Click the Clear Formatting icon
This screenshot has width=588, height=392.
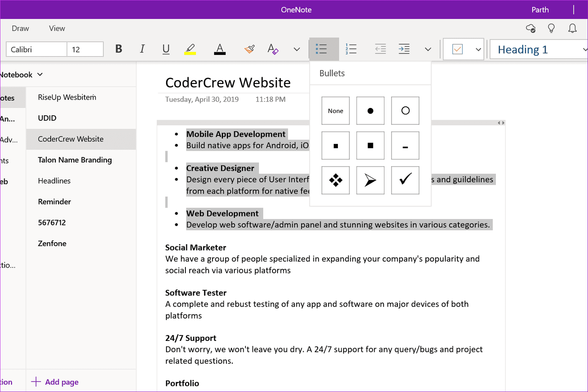tap(273, 49)
